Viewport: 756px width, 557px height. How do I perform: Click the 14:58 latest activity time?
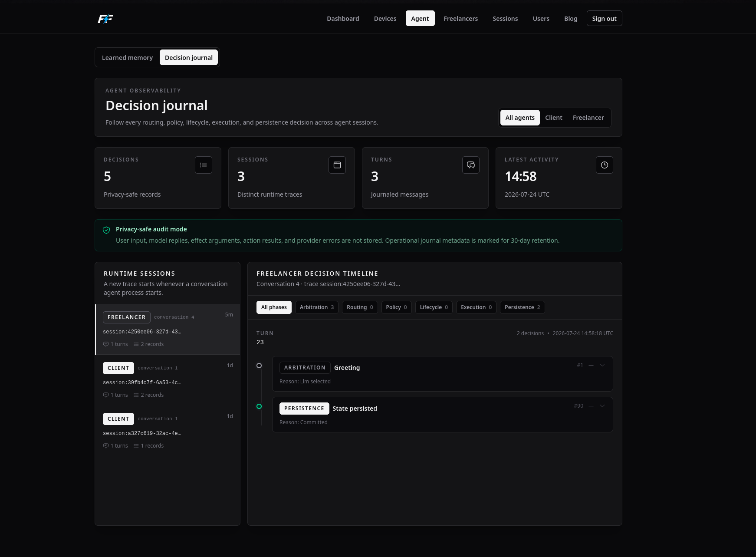click(520, 176)
